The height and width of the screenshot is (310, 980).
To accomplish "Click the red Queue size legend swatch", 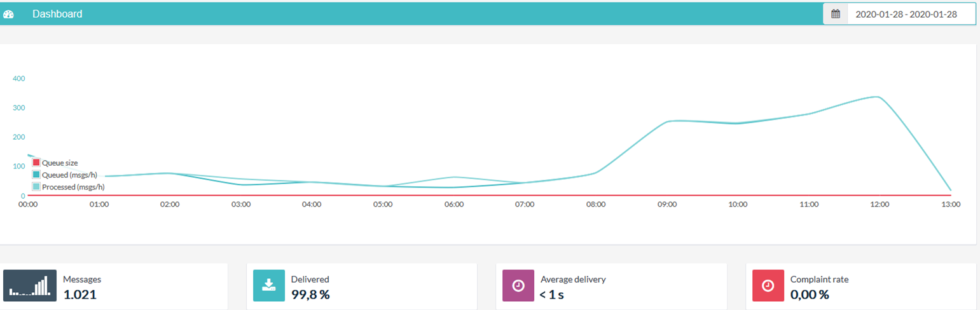I will [36, 163].
